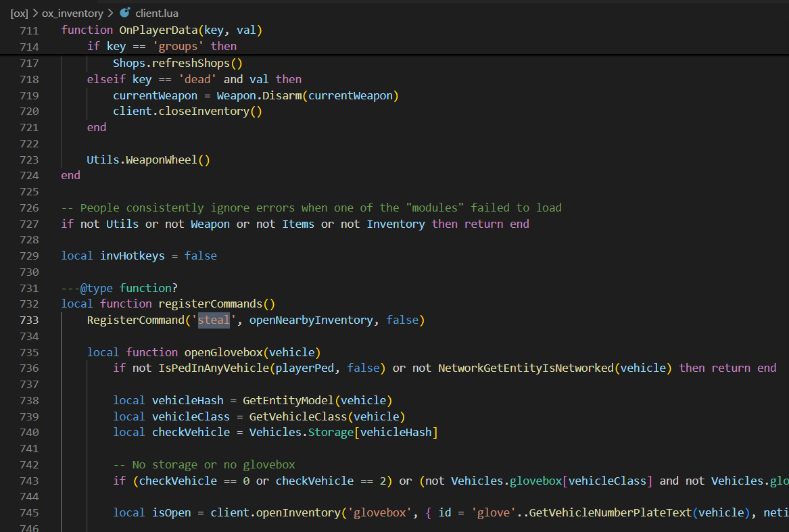Click the Lua file icon in breadcrumbs
Image resolution: width=789 pixels, height=532 pixels.
124,13
